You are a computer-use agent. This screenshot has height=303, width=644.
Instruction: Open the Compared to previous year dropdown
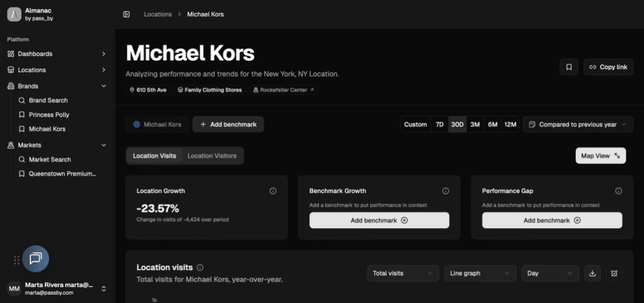578,125
